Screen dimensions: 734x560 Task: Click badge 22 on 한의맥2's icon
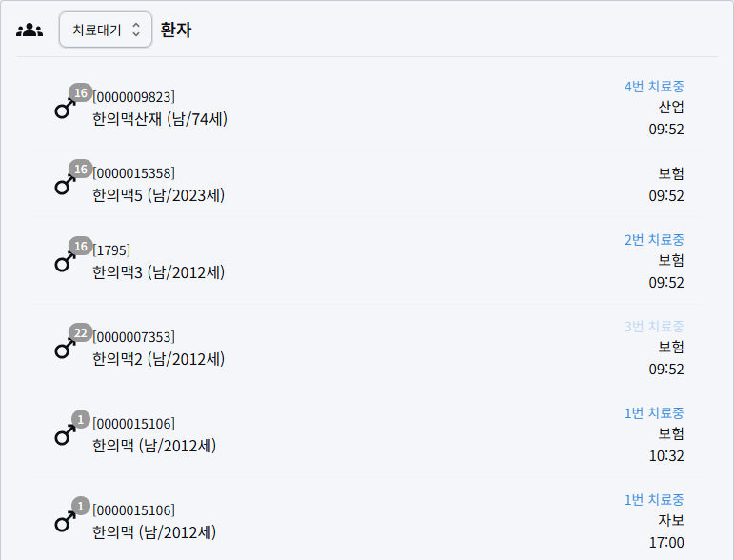click(x=81, y=333)
